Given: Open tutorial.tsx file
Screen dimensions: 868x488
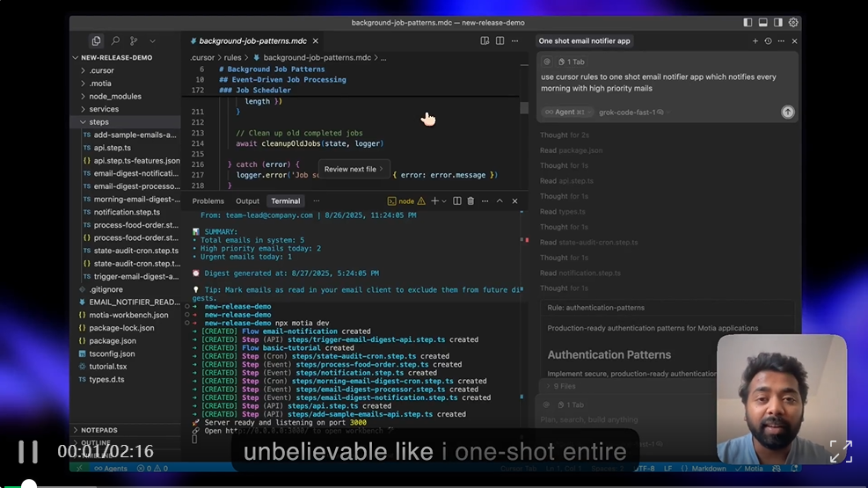Looking at the screenshot, I should tap(108, 367).
